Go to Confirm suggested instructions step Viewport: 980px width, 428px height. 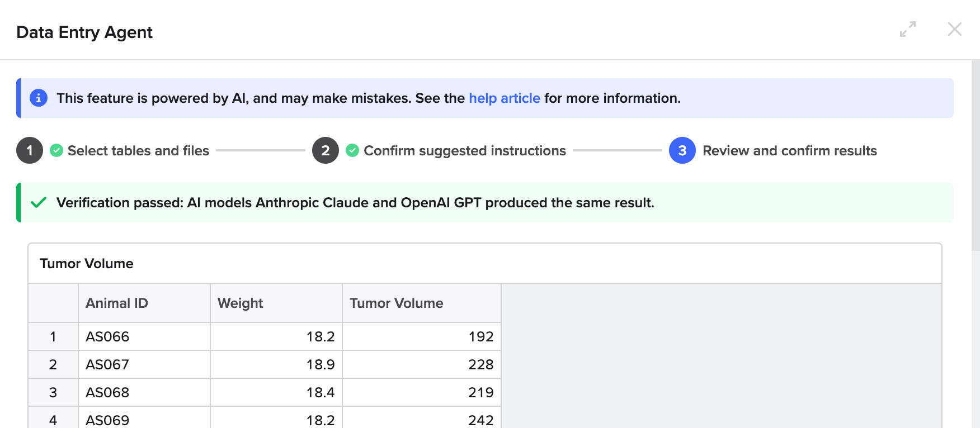[464, 151]
